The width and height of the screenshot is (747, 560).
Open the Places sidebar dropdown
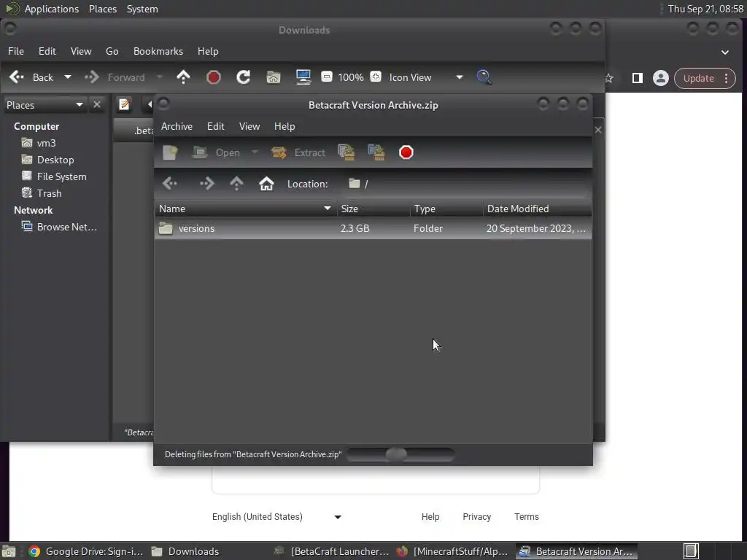click(x=44, y=105)
